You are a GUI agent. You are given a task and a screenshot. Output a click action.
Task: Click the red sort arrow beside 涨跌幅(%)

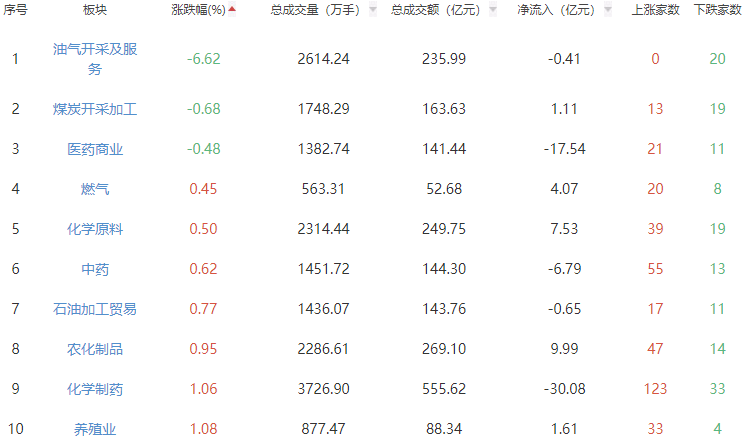[x=233, y=10]
